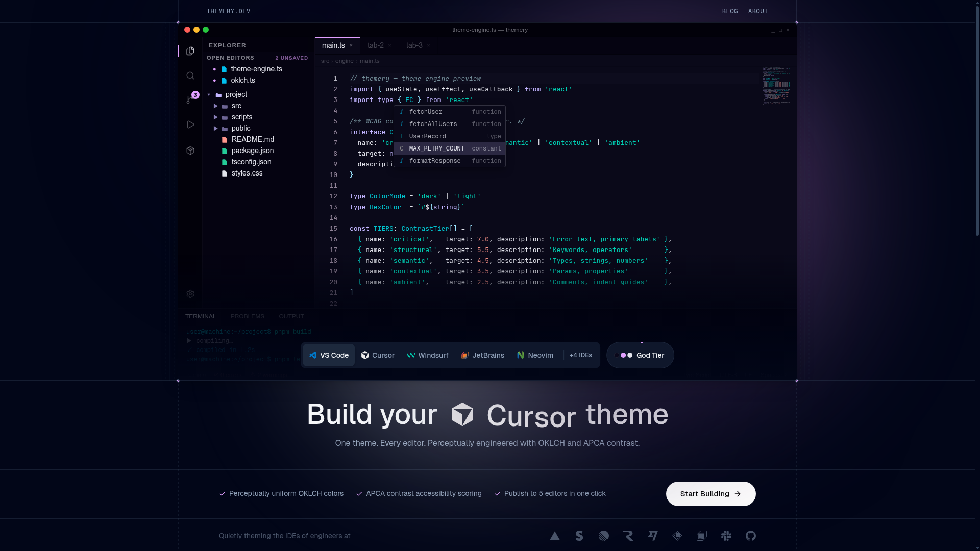Close the tab-3 editor tab
The width and height of the screenshot is (980, 551).
(428, 46)
